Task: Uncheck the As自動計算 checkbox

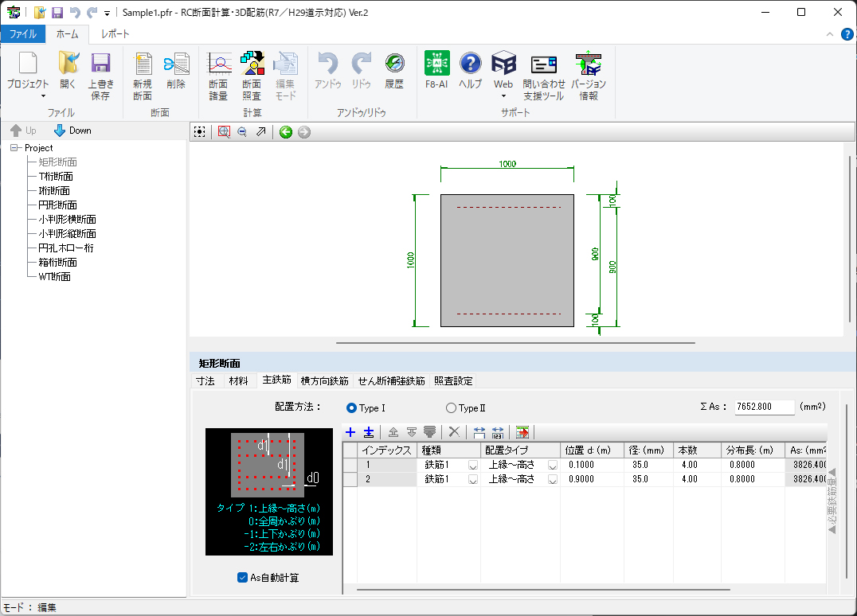Action: tap(243, 578)
